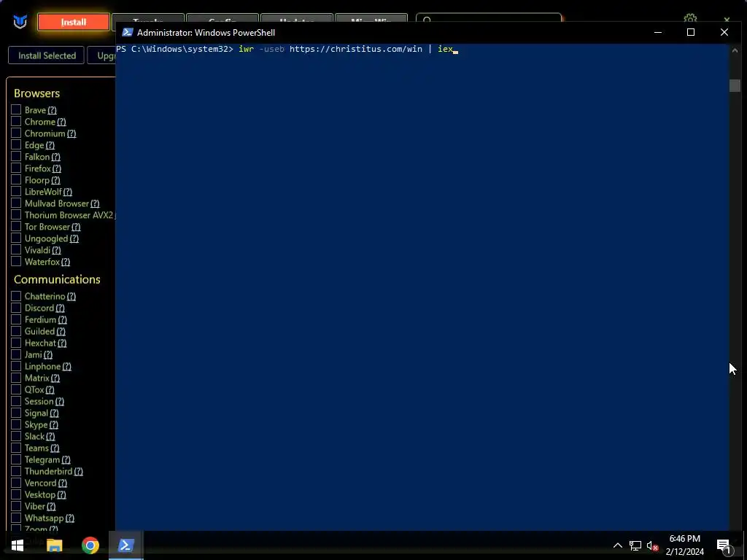Click the Ungoogled label
This screenshot has width=747, height=560.
coord(46,238)
